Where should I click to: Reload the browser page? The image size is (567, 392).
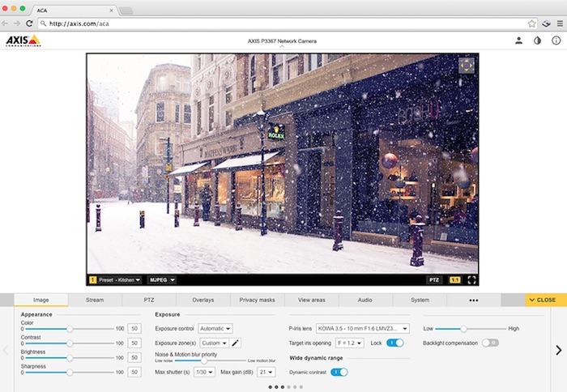coord(31,23)
